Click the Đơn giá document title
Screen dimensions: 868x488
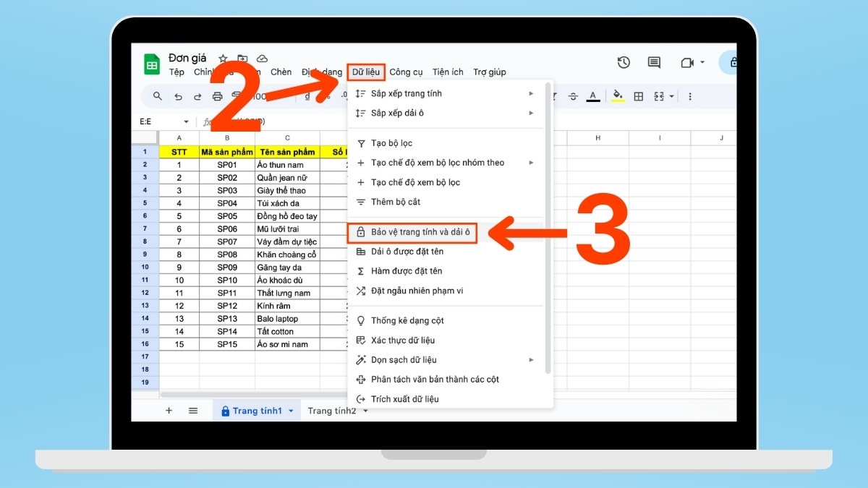[187, 58]
